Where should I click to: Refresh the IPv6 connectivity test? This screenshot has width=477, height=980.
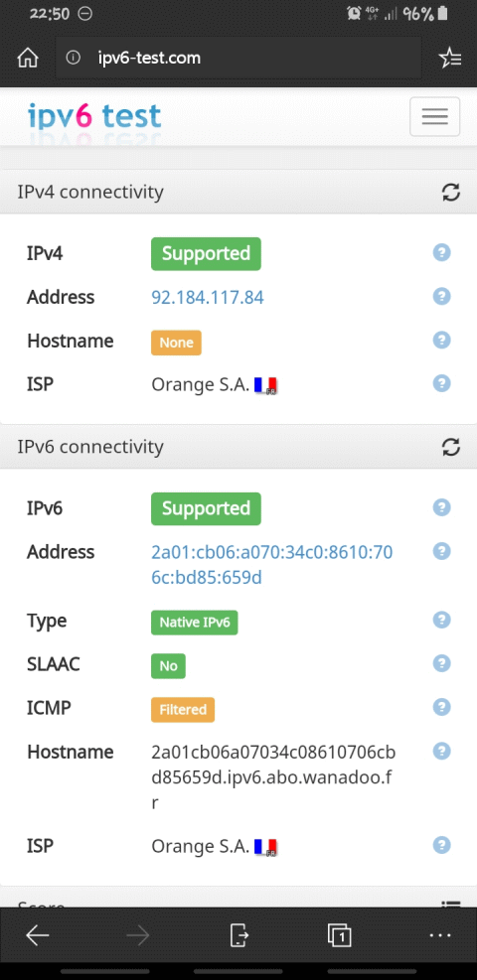click(451, 447)
